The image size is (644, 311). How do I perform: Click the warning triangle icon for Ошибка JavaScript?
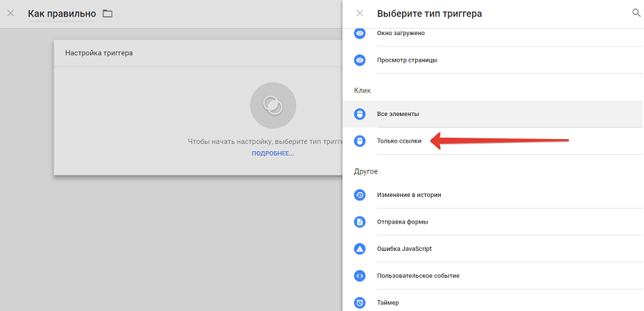click(x=360, y=249)
